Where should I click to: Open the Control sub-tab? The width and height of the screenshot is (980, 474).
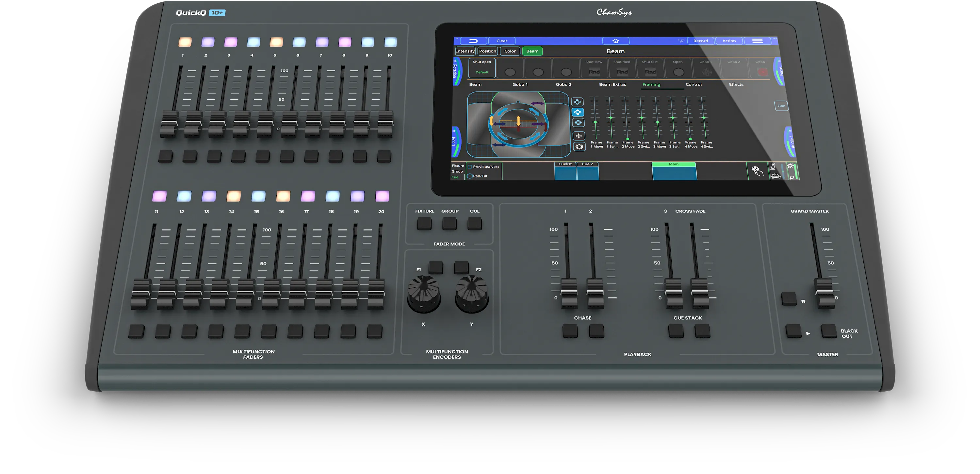click(694, 85)
